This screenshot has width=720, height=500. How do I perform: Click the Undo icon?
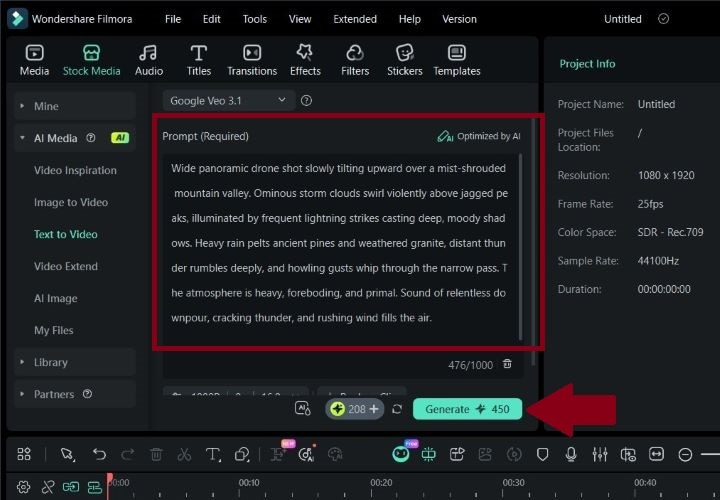[x=99, y=455]
